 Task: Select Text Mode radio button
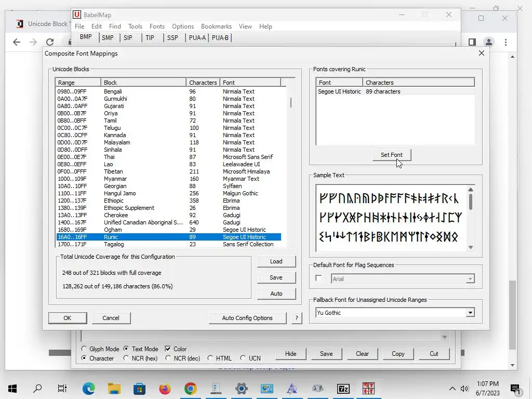coord(126,349)
